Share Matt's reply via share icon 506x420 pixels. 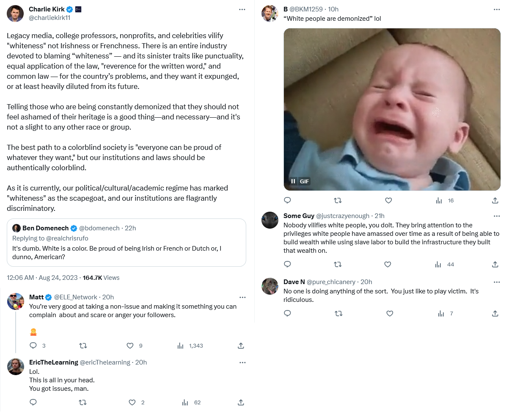241,346
